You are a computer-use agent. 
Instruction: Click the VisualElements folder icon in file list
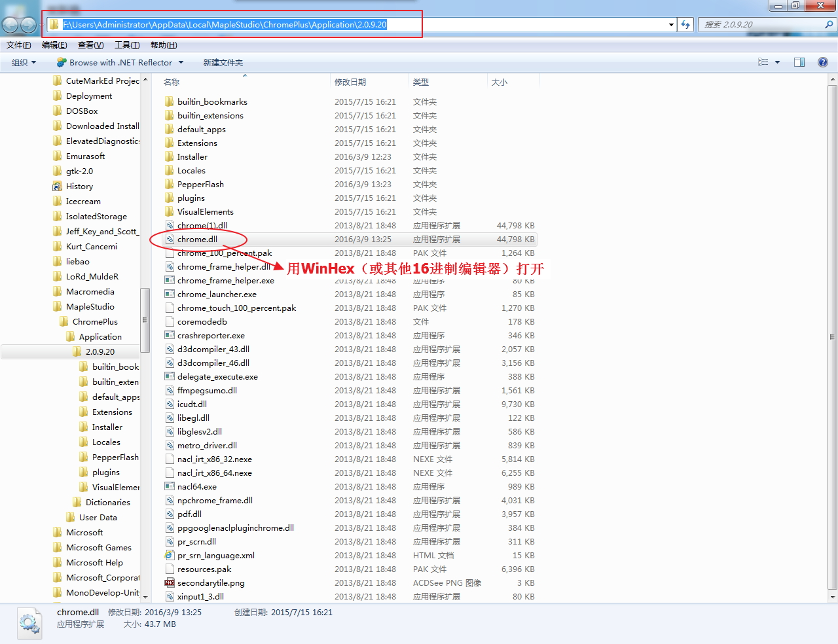tap(170, 212)
